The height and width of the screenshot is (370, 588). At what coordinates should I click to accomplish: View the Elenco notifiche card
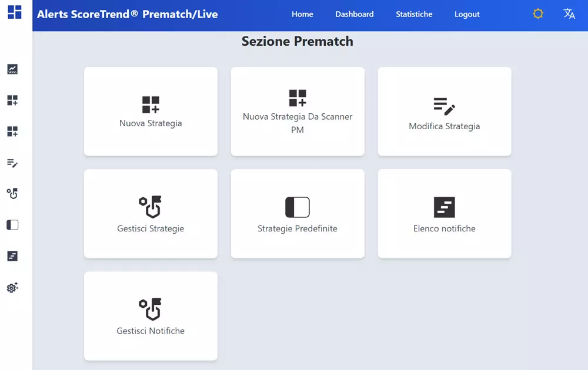445,214
